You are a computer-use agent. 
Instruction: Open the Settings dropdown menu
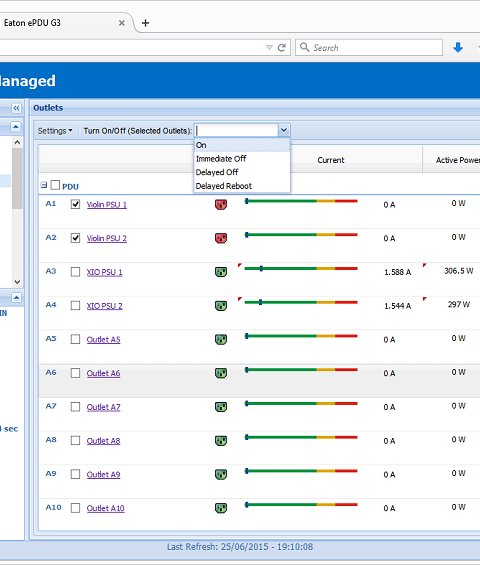pyautogui.click(x=55, y=131)
